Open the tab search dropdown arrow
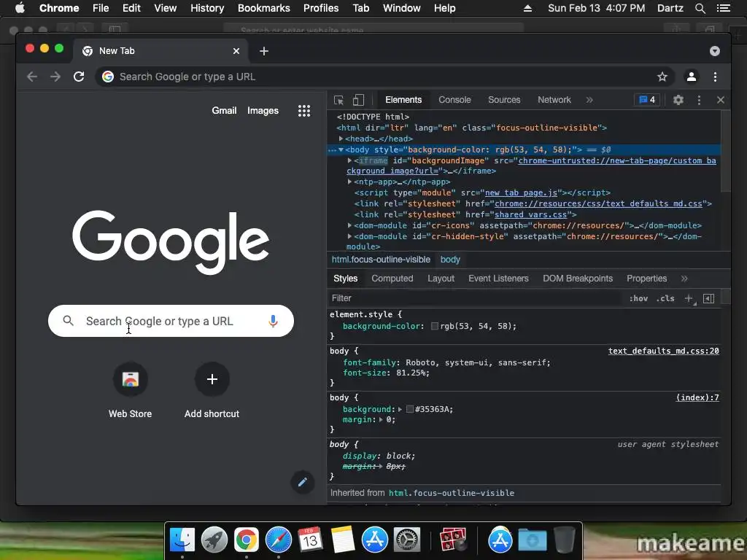 (715, 51)
